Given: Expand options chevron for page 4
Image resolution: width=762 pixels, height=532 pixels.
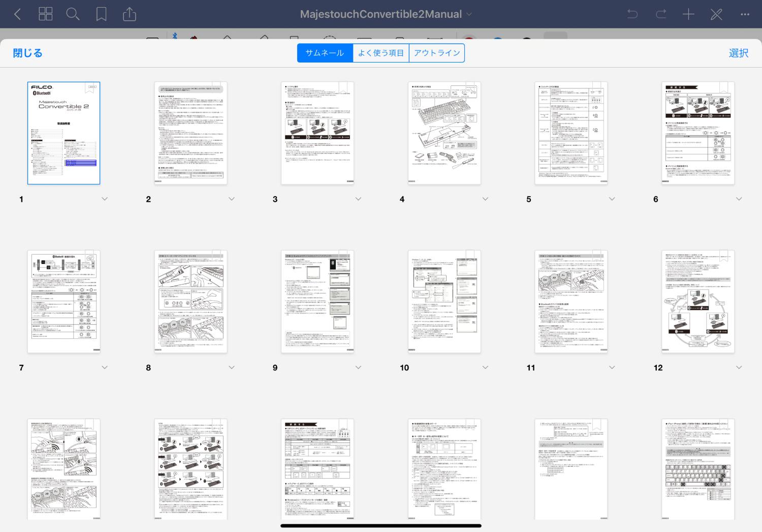Looking at the screenshot, I should 485,199.
